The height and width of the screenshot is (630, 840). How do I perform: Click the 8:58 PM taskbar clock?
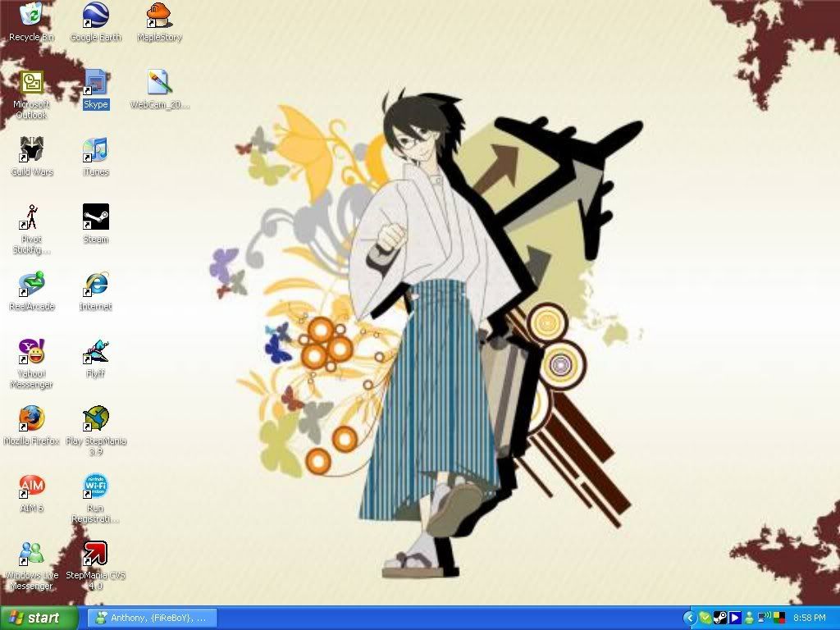point(810,619)
